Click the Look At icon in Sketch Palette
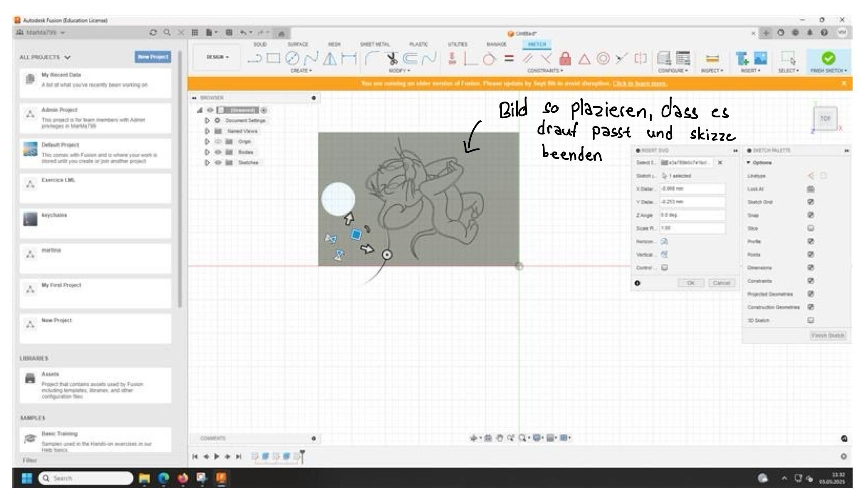Image resolution: width=868 pixels, height=497 pixels. 811,189
